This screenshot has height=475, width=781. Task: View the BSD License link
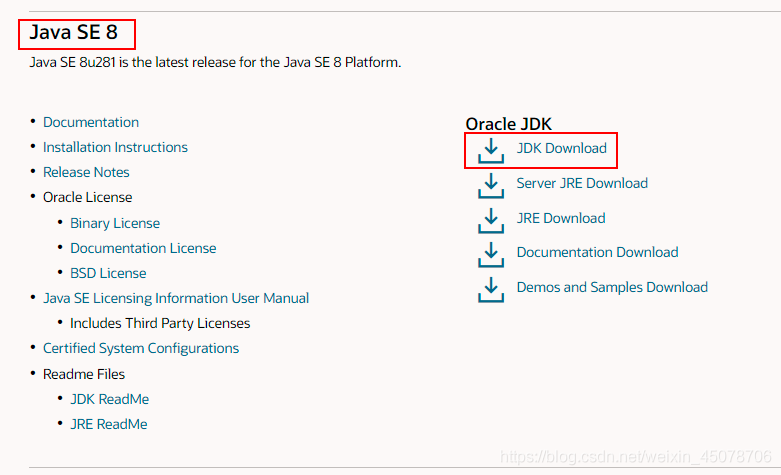[108, 273]
